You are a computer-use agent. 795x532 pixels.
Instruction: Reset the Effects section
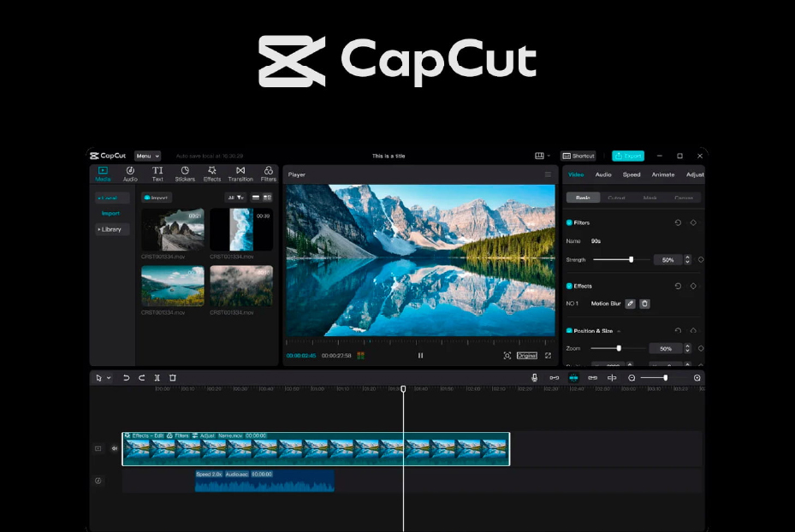point(678,287)
